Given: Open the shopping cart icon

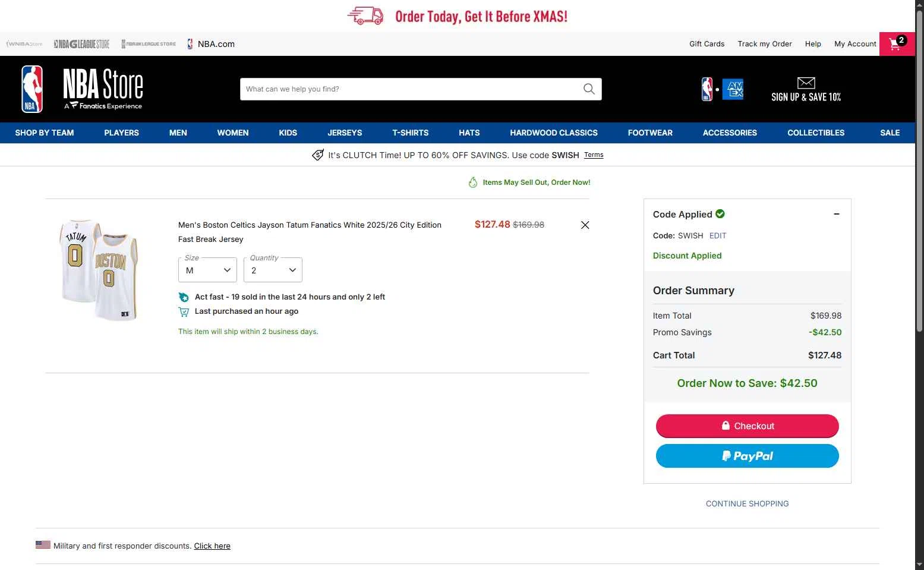Looking at the screenshot, I should (x=897, y=43).
